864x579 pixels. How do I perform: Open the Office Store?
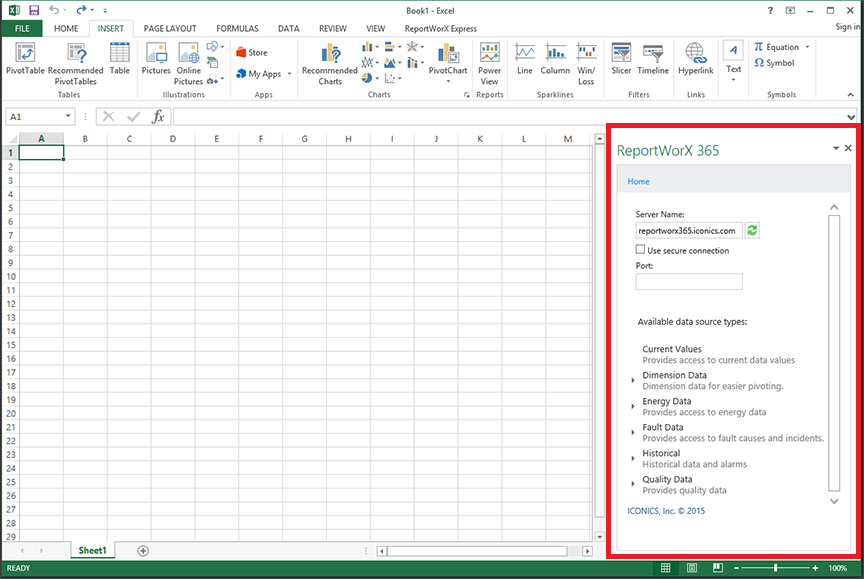coord(252,52)
